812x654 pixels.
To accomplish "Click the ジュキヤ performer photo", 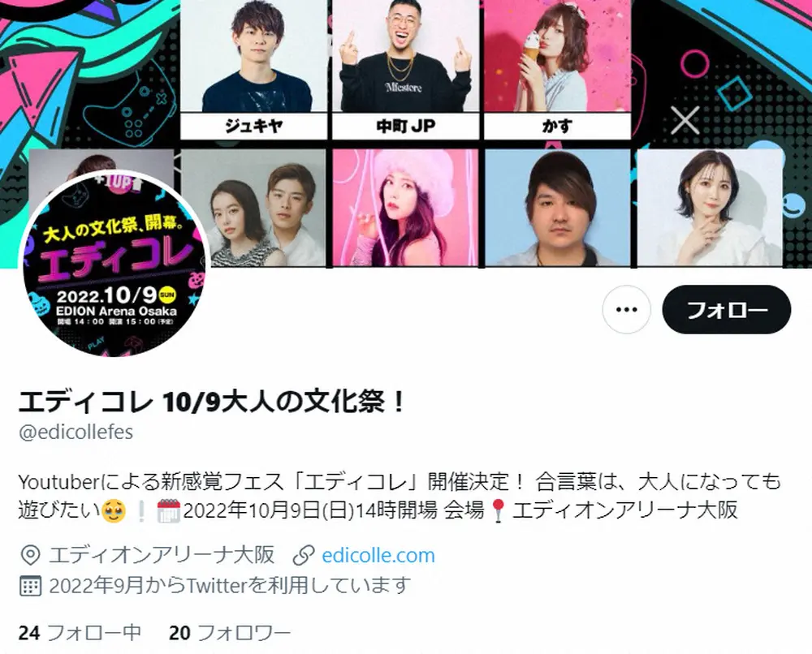I will (x=253, y=56).
